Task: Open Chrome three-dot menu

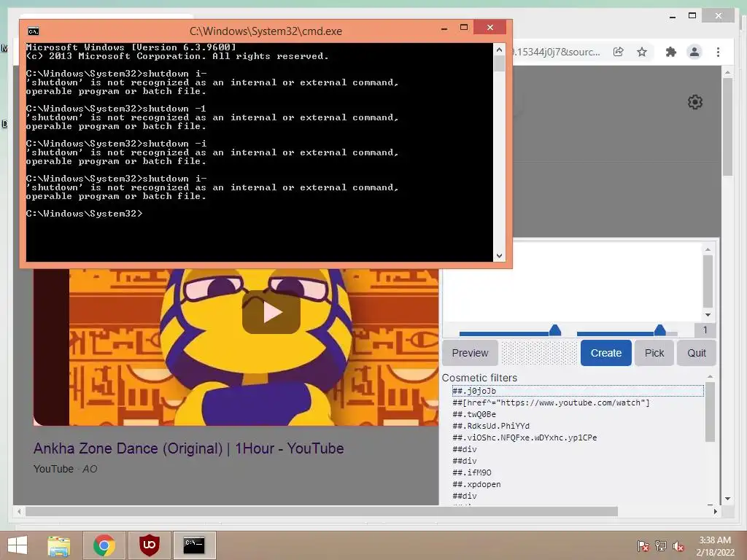Action: pos(718,52)
